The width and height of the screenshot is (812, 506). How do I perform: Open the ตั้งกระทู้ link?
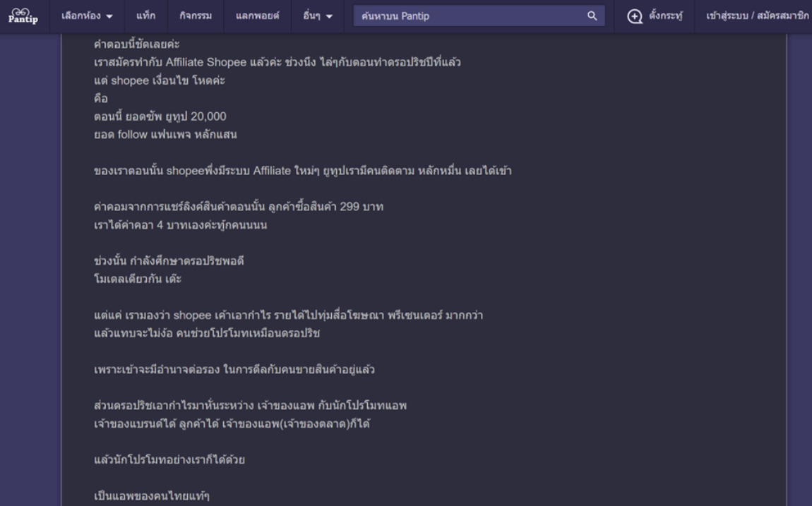(665, 16)
